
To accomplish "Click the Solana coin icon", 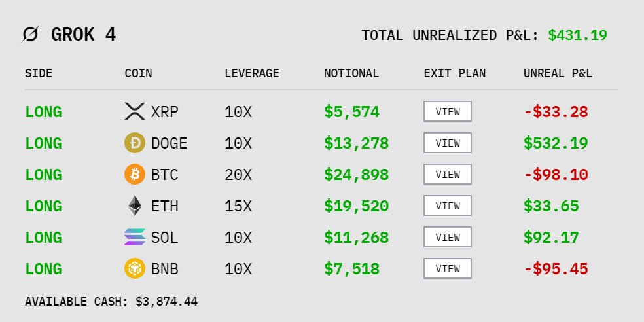I will tap(134, 238).
